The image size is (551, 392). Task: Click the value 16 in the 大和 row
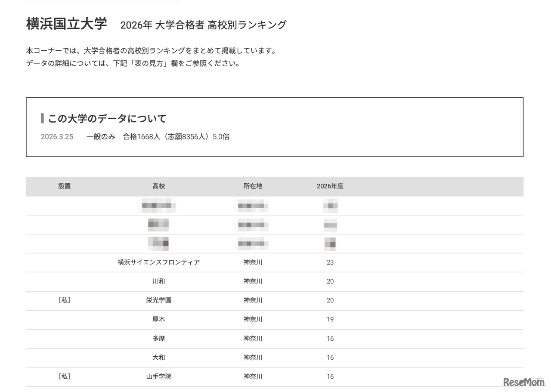coord(330,358)
